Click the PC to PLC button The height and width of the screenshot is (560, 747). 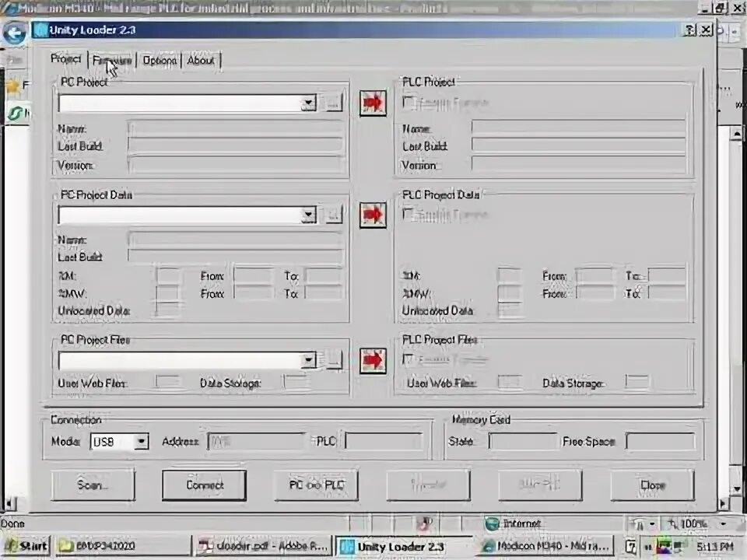(317, 485)
